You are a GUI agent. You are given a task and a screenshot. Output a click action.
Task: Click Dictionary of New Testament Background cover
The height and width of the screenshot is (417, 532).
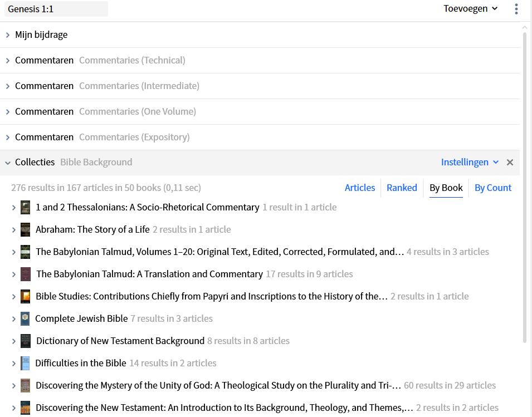[26, 341]
